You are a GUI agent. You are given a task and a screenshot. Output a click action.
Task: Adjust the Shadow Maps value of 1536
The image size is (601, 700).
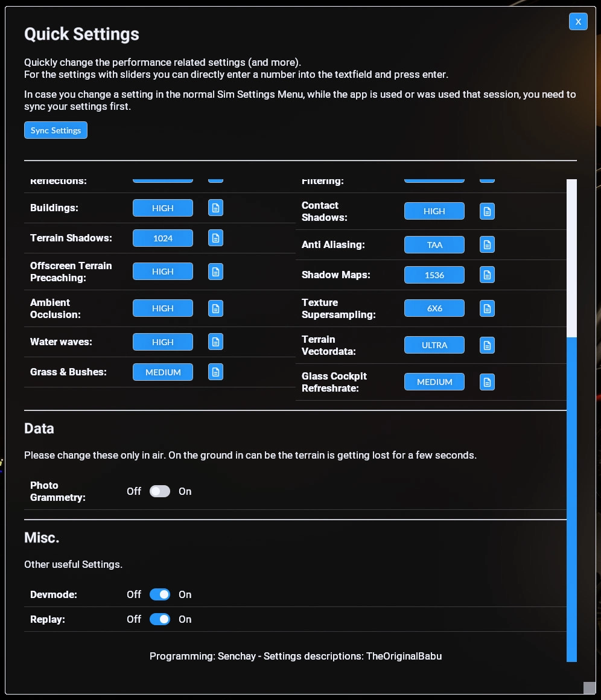(434, 275)
